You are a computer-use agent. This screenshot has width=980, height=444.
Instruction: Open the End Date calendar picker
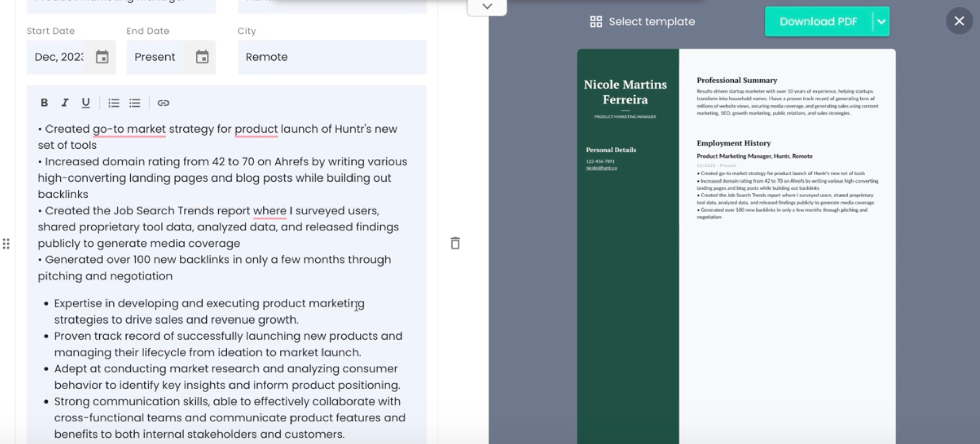pyautogui.click(x=202, y=57)
